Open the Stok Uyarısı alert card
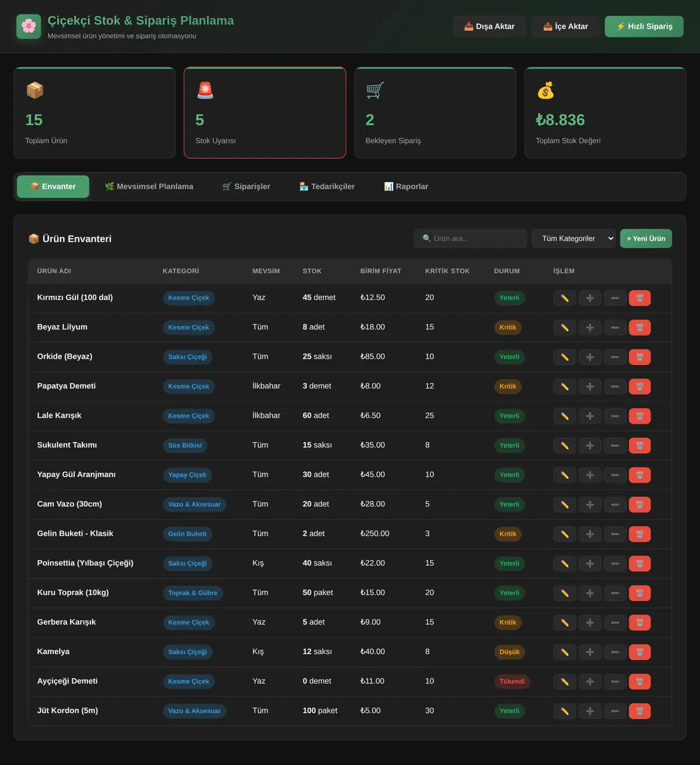The width and height of the screenshot is (700, 765). (265, 113)
